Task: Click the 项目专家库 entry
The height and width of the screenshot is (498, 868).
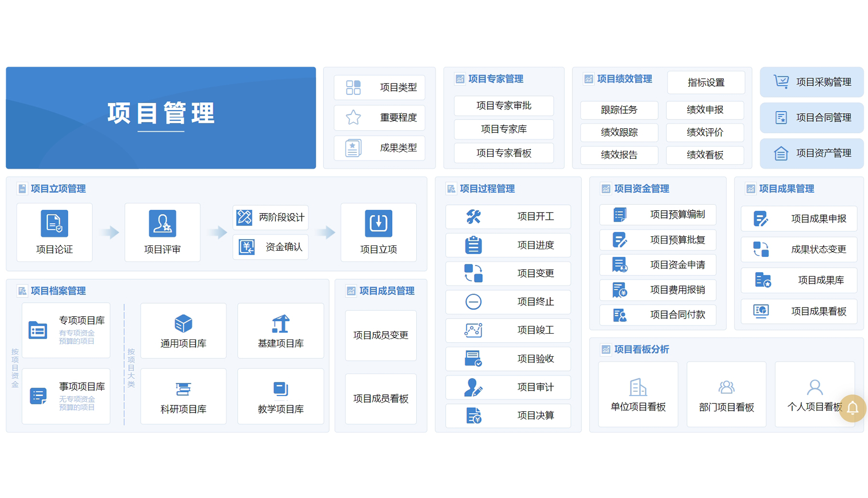Action: point(503,129)
